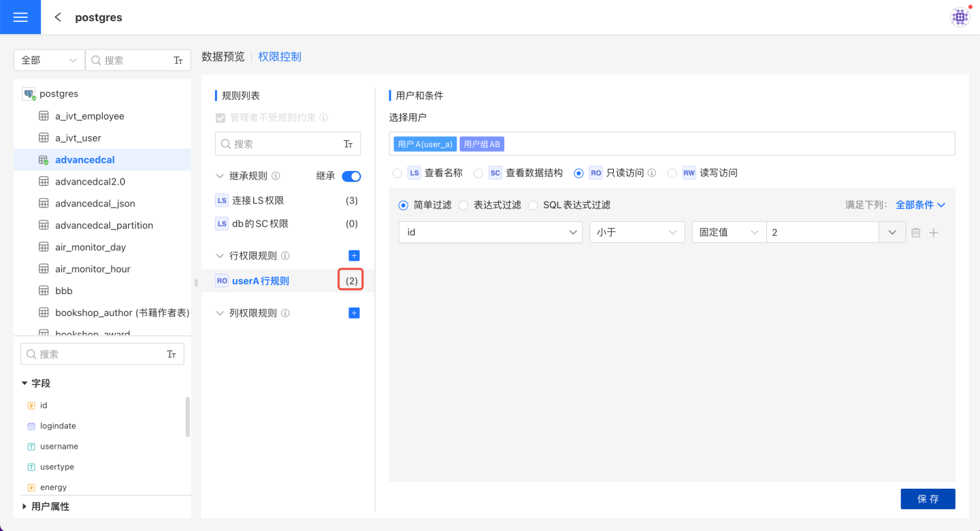Add another filter condition with plus icon
This screenshot has height=531, width=980.
click(x=934, y=233)
